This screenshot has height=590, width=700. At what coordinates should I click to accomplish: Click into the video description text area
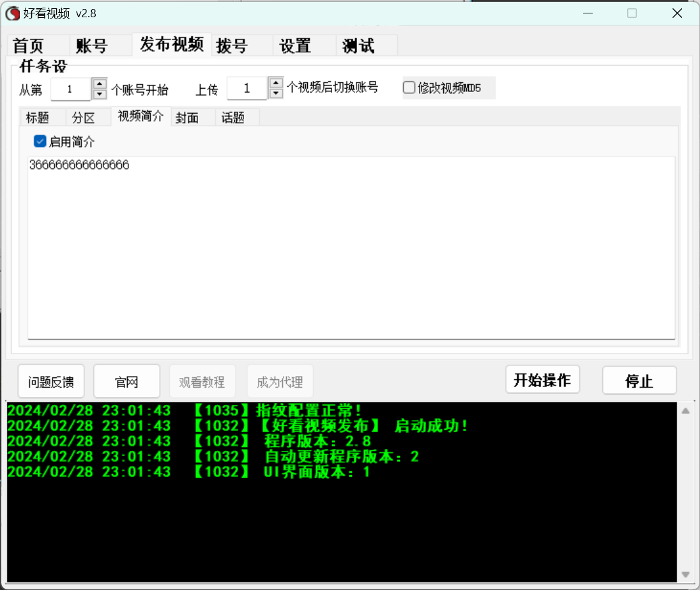tap(351, 248)
